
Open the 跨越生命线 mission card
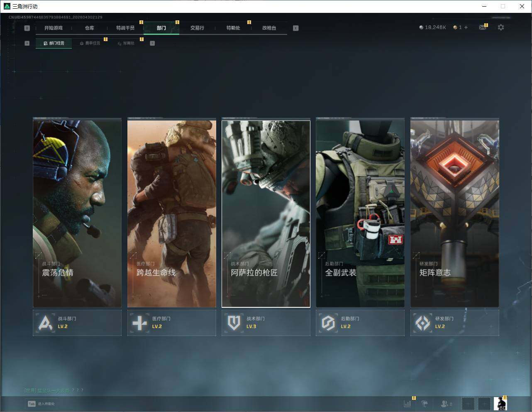pyautogui.click(x=172, y=213)
